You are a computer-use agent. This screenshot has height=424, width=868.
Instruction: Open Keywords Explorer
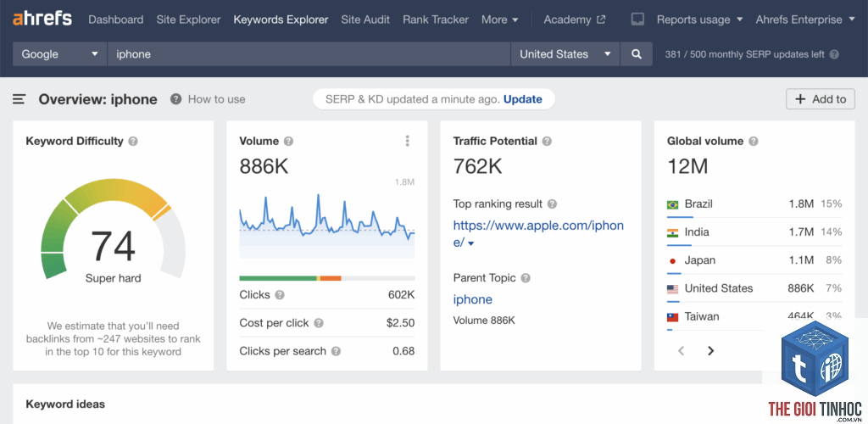(281, 20)
